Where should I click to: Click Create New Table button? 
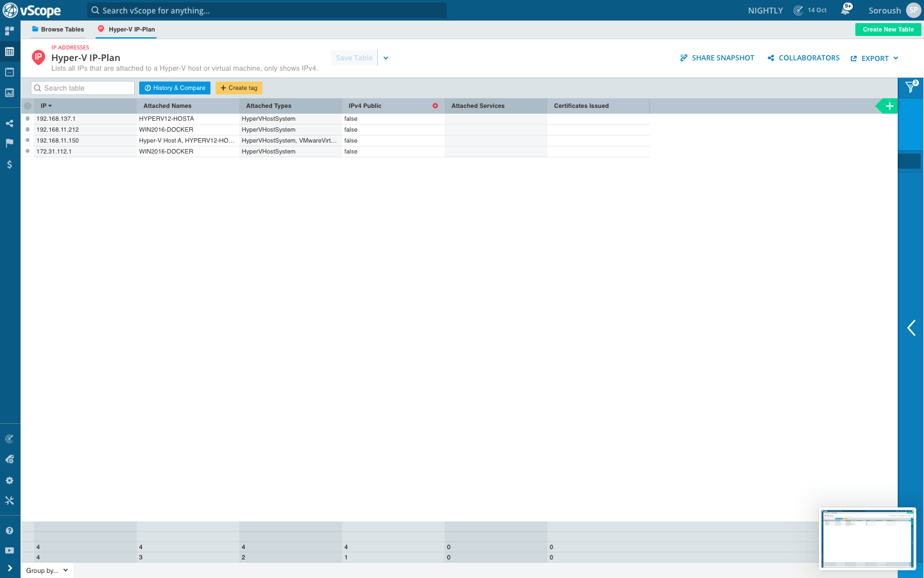click(888, 30)
